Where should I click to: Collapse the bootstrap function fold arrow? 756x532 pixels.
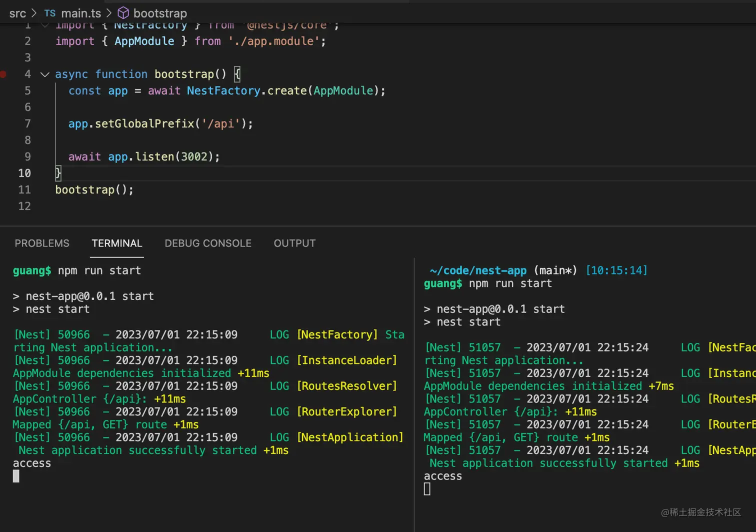(x=45, y=74)
